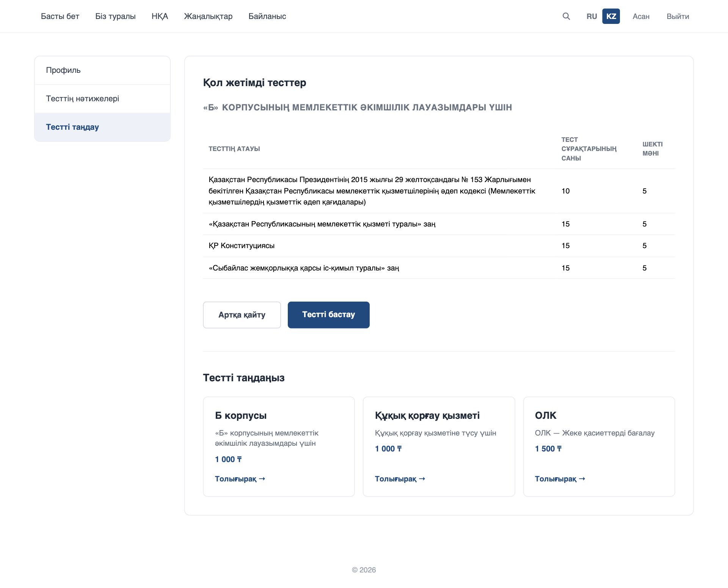This screenshot has height=588, width=728.
Task: Go to НҚА navigation link
Action: pyautogui.click(x=160, y=16)
